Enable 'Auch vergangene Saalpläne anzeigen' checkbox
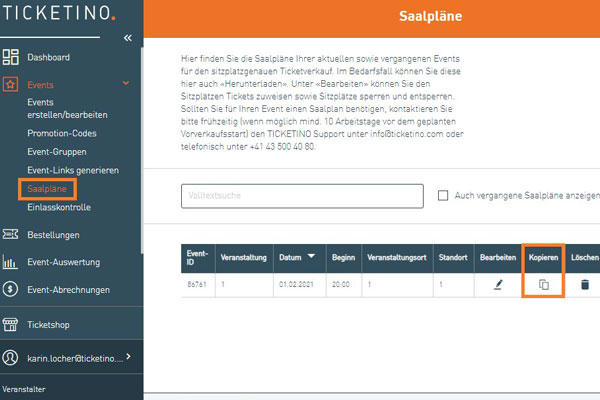600x400 pixels. click(443, 196)
